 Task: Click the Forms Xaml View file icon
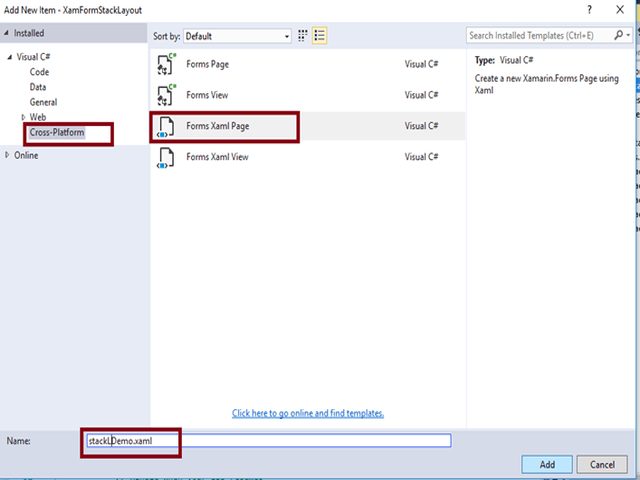(165, 158)
